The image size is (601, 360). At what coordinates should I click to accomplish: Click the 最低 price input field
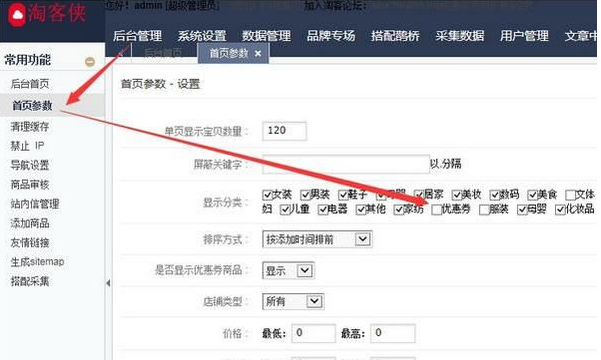click(314, 333)
